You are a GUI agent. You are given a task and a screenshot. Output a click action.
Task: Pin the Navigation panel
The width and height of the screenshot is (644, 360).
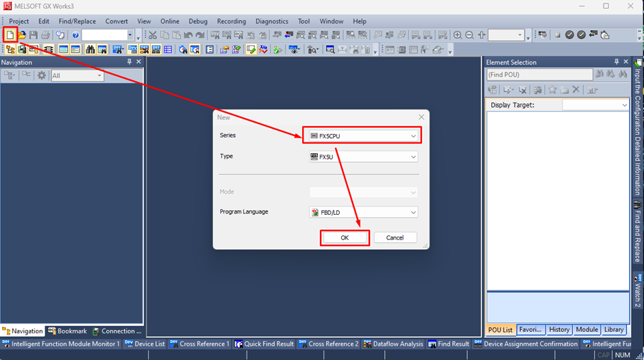pos(129,62)
